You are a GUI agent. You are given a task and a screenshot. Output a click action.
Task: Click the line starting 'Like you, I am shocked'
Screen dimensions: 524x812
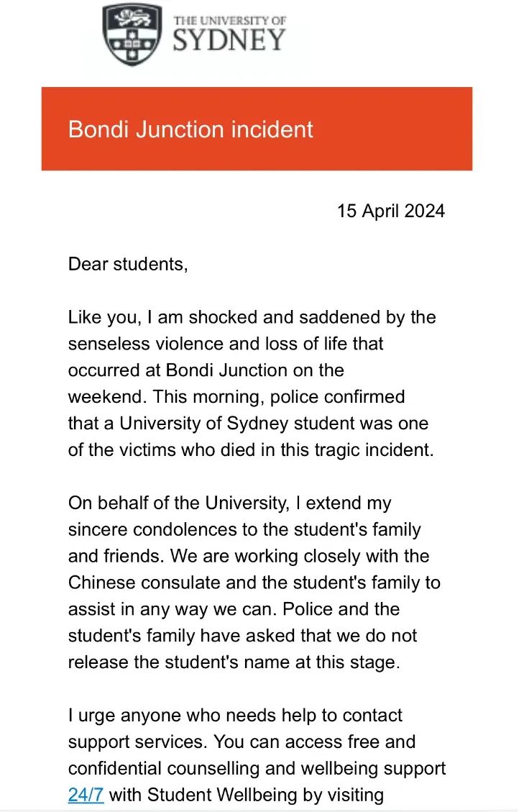pyautogui.click(x=252, y=317)
